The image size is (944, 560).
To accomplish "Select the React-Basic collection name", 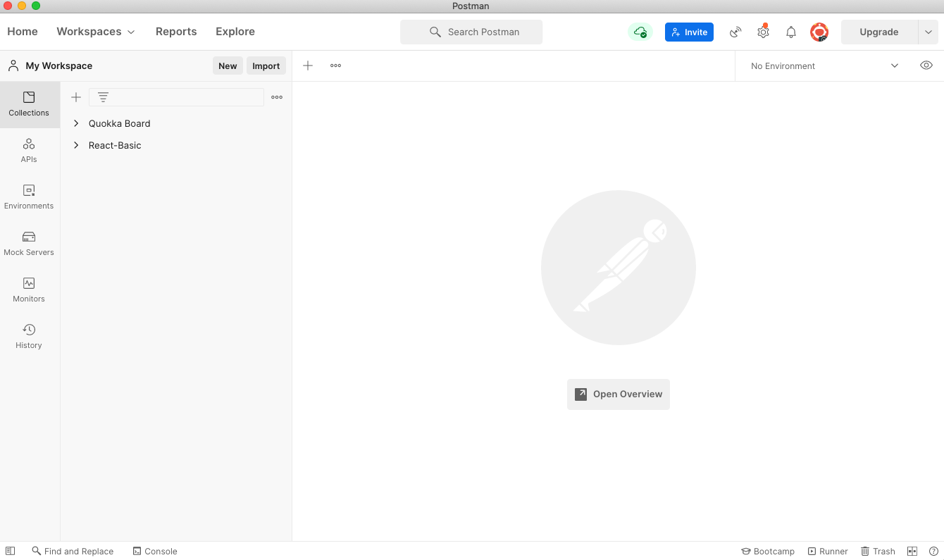I will click(x=115, y=145).
